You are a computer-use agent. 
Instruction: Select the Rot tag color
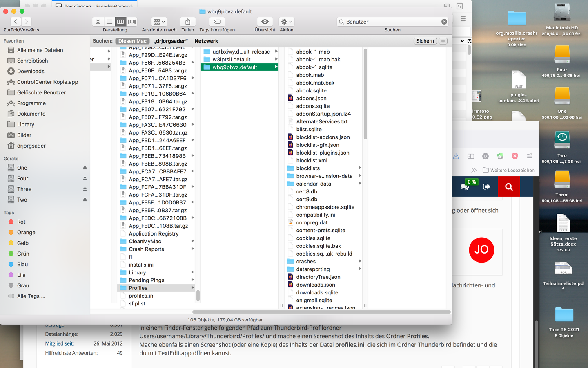21,222
